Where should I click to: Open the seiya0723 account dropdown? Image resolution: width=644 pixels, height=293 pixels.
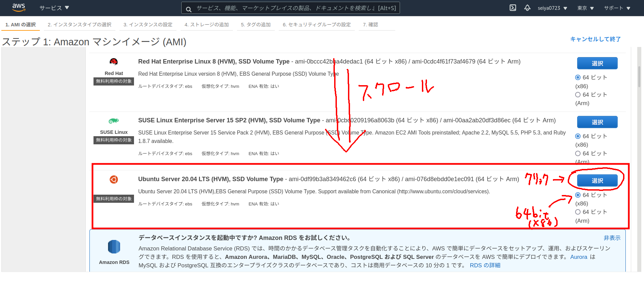pyautogui.click(x=552, y=8)
